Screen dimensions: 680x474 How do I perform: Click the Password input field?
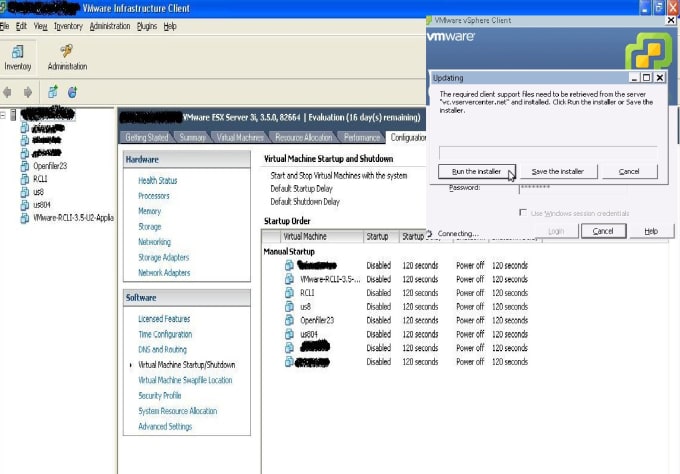pyautogui.click(x=572, y=188)
